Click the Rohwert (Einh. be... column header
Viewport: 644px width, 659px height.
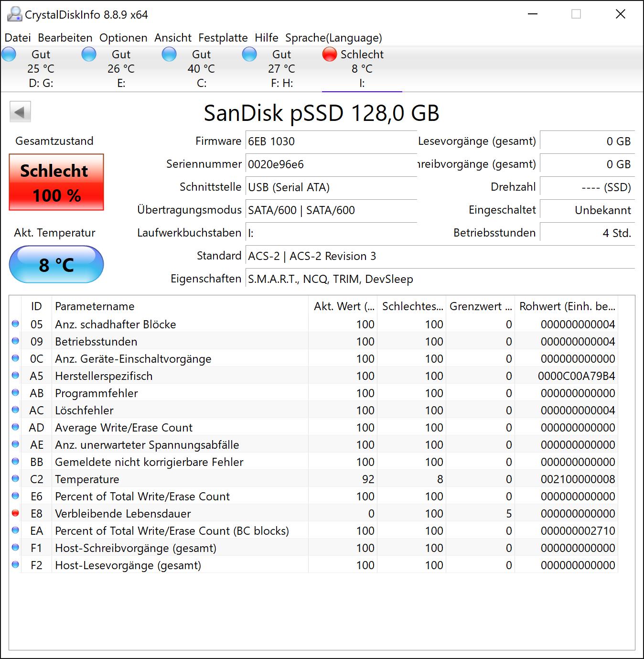(x=567, y=306)
